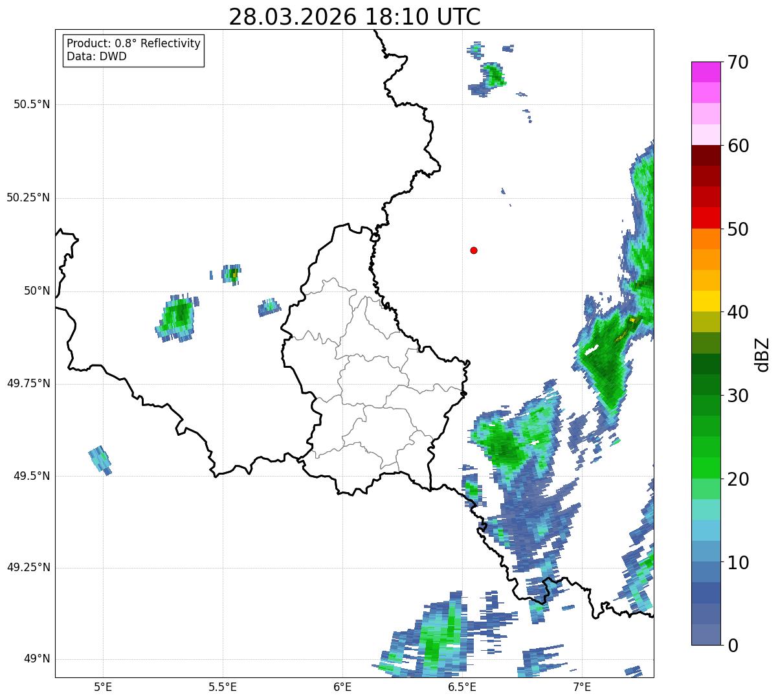Click the 50.5°N latitude label
The height and width of the screenshot is (700, 778).
[x=32, y=104]
